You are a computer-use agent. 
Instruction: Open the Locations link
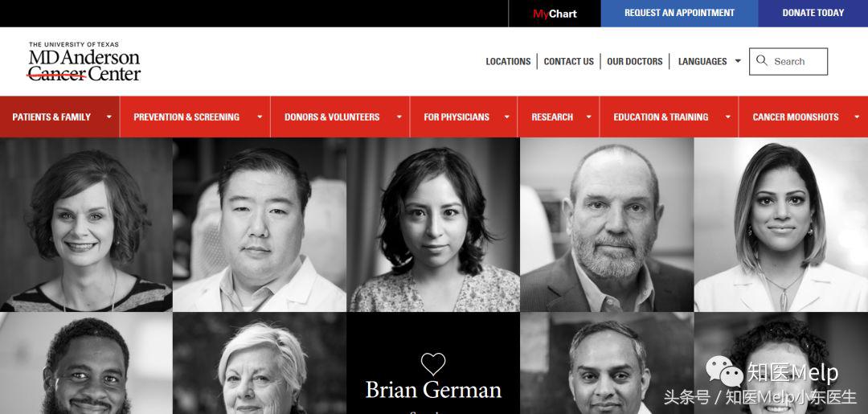tap(508, 61)
